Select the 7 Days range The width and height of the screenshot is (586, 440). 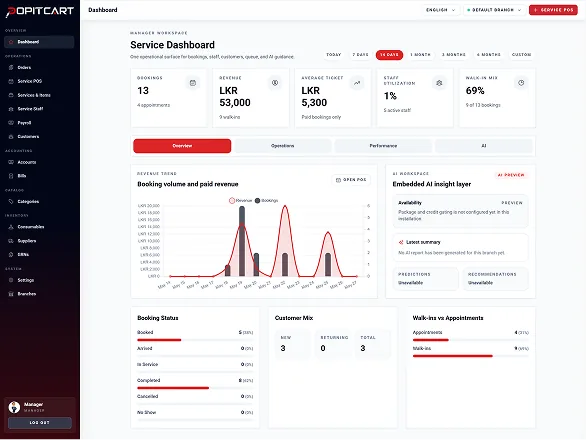coord(360,55)
